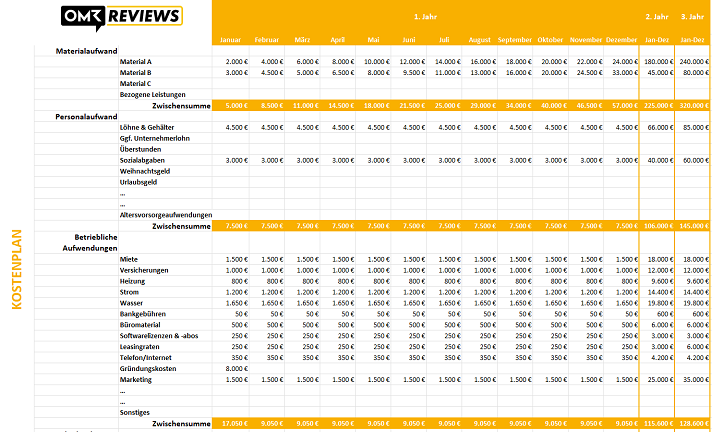Click the OMR Reviews logo

click(121, 16)
